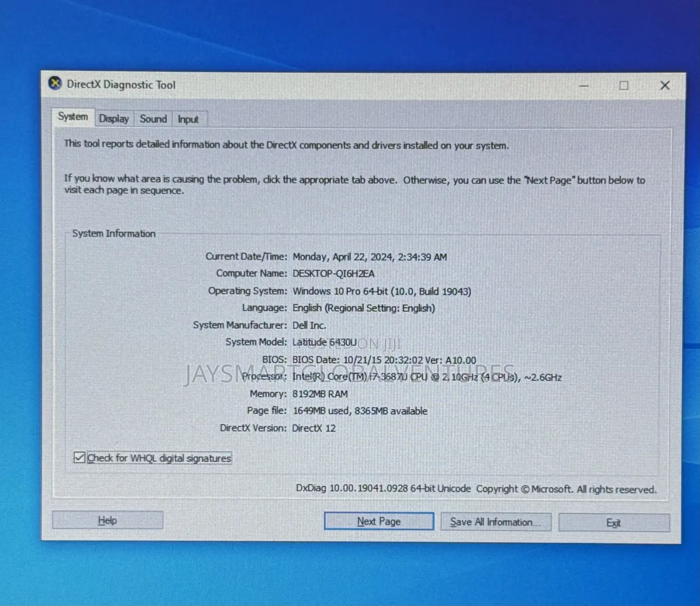Minimize the DirectX Diagnostic Tool window

[x=584, y=86]
